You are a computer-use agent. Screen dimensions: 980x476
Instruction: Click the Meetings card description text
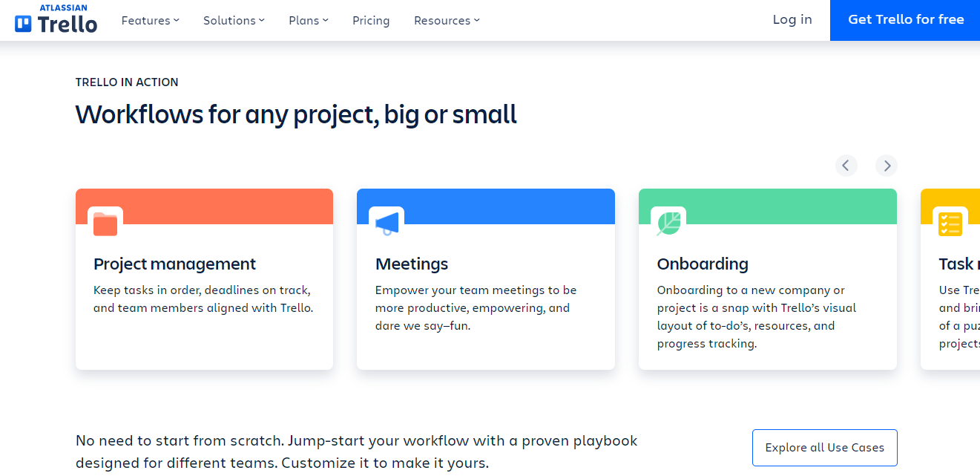[x=476, y=308]
